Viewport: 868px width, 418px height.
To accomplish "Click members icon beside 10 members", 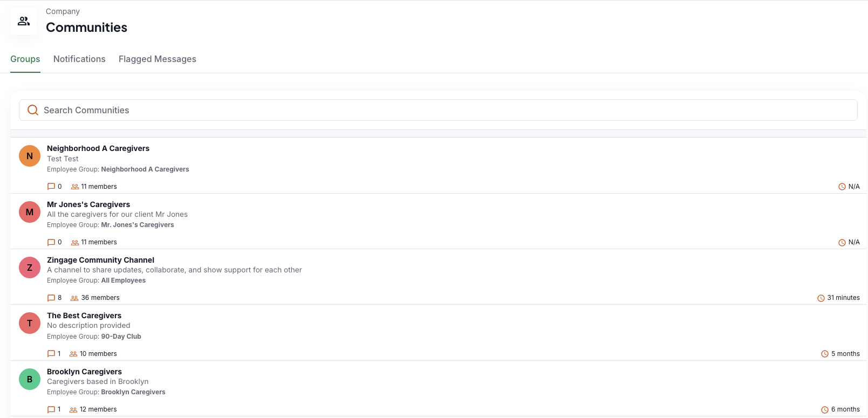I will point(73,354).
